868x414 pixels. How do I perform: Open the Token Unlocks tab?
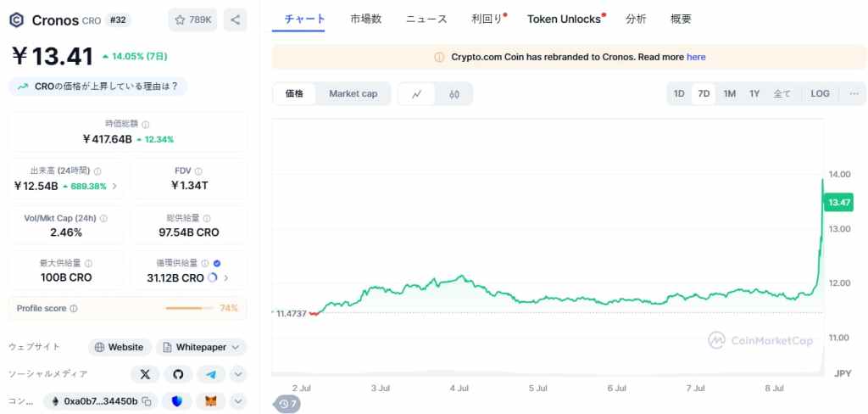[565, 19]
